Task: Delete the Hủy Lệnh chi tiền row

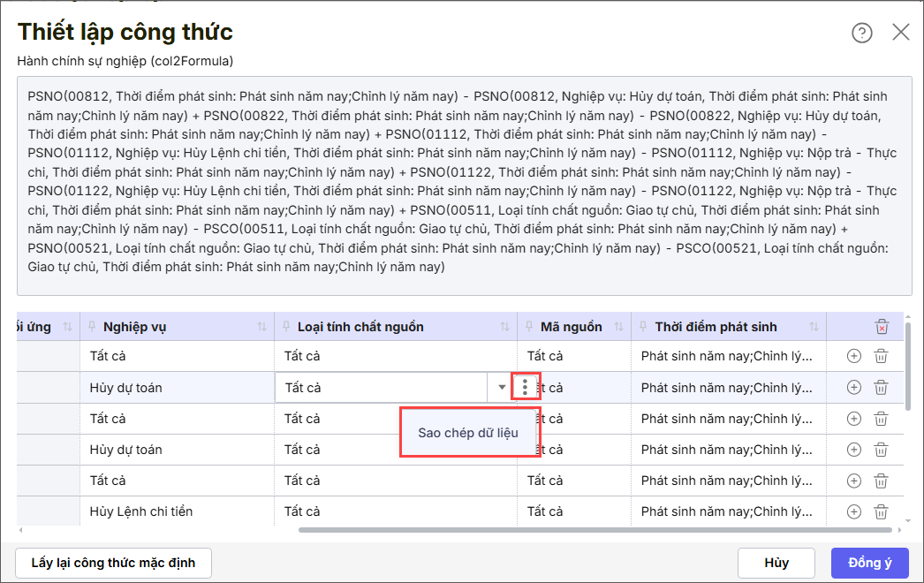Action: pyautogui.click(x=881, y=511)
